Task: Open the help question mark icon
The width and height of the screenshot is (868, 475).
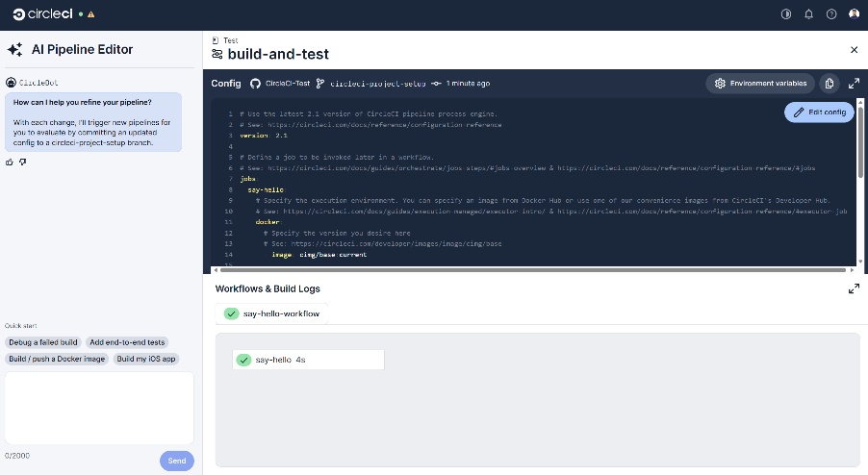Action: click(831, 14)
